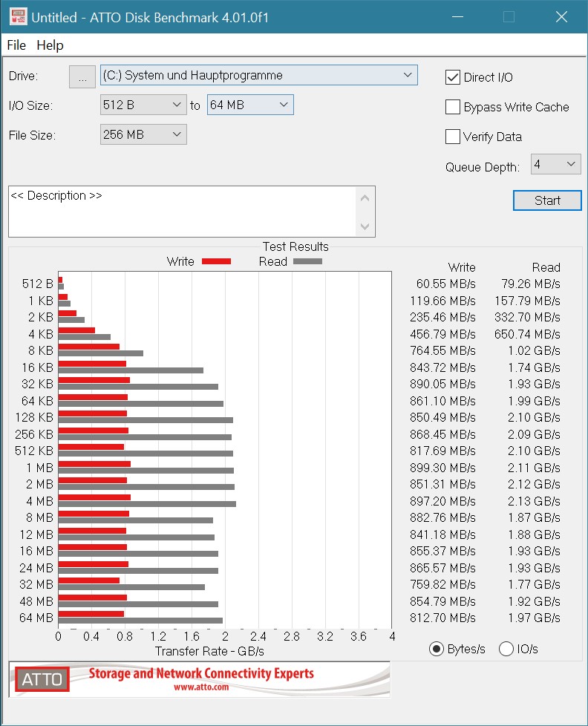This screenshot has height=726, width=588.
Task: Click the 1 MB write value 899.30 MB/s
Action: click(442, 468)
